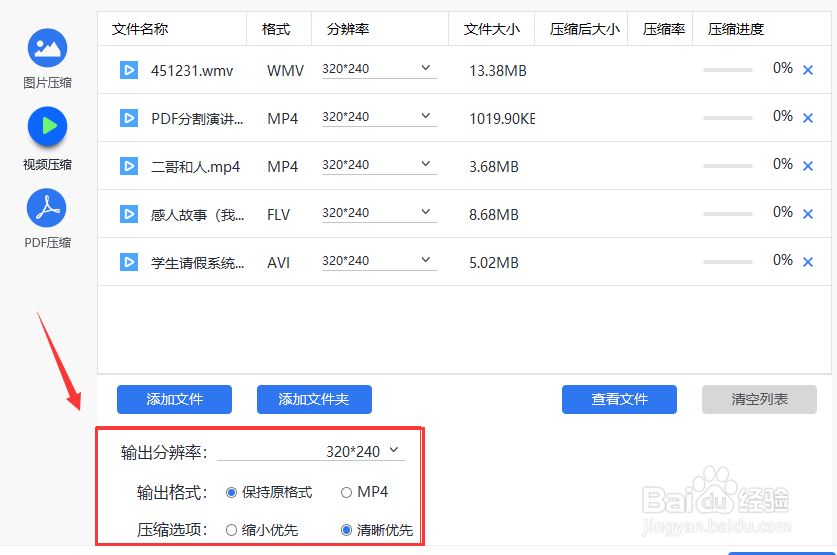Select 保持原格式 output format radio
This screenshot has height=555, width=837.
click(231, 493)
